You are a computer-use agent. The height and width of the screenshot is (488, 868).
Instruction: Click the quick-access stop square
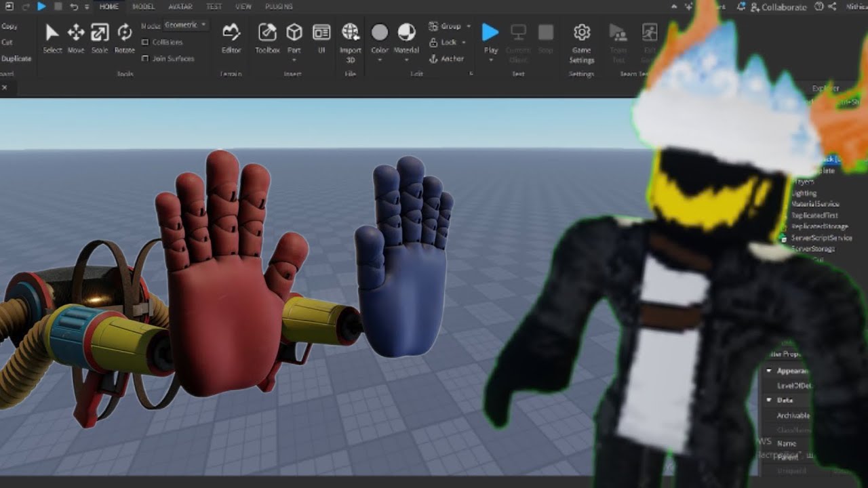tap(58, 6)
